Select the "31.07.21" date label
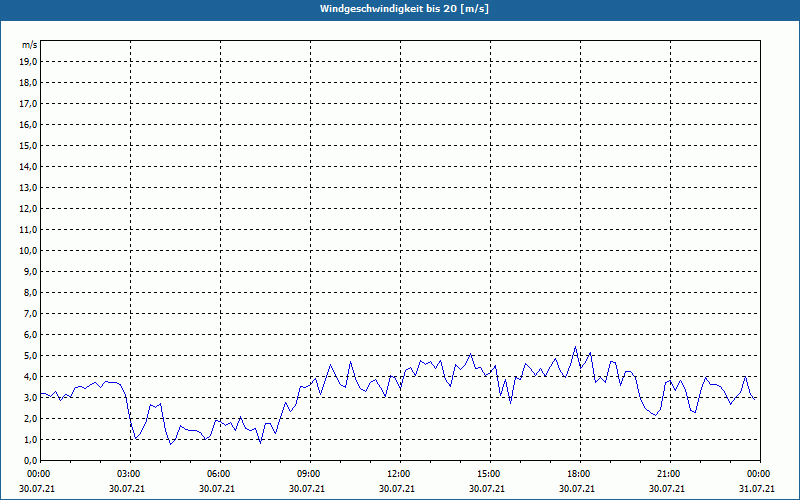The width and height of the screenshot is (800, 500). tap(757, 488)
